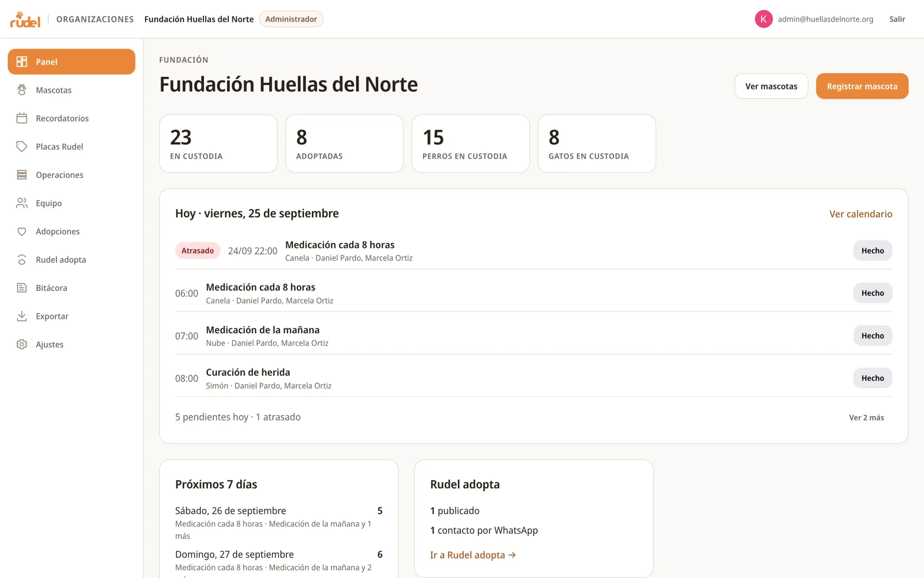Click the Rudel logo
Viewport: 924px width, 578px height.
click(x=25, y=19)
